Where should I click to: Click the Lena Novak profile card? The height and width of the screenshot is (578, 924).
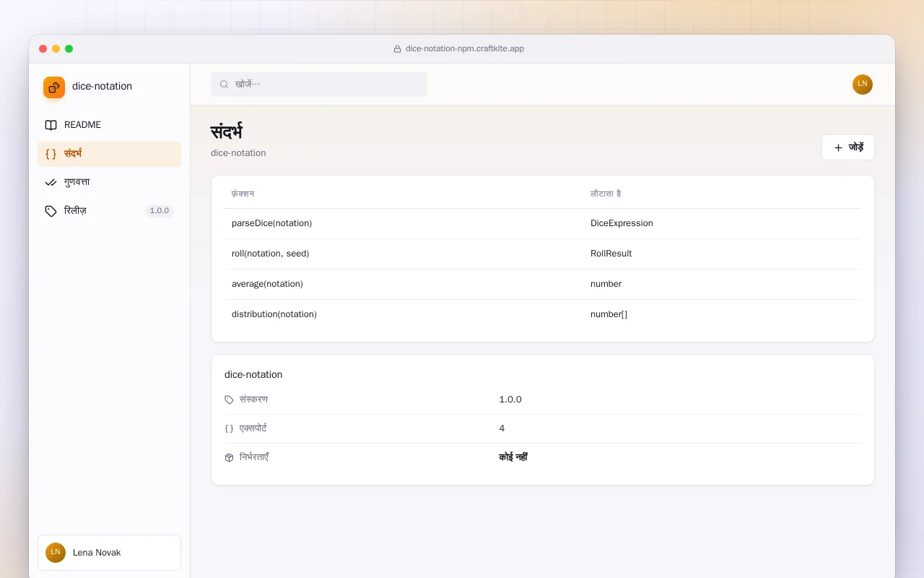click(109, 553)
